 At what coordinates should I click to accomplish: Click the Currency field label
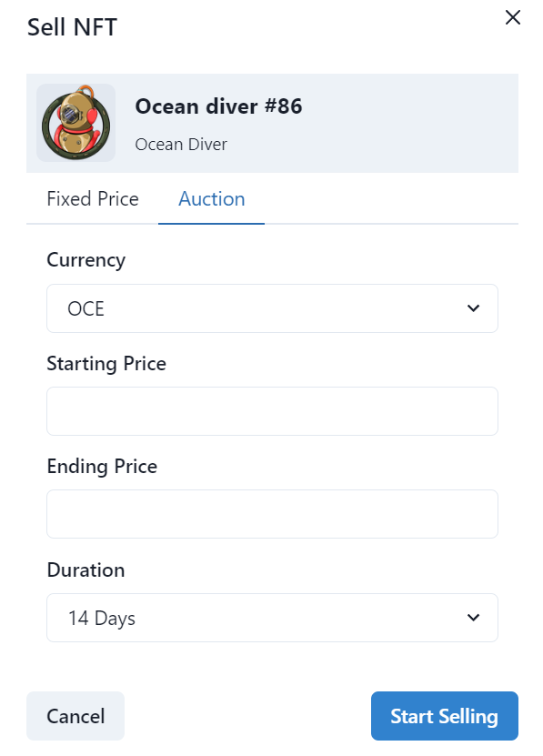tap(85, 260)
